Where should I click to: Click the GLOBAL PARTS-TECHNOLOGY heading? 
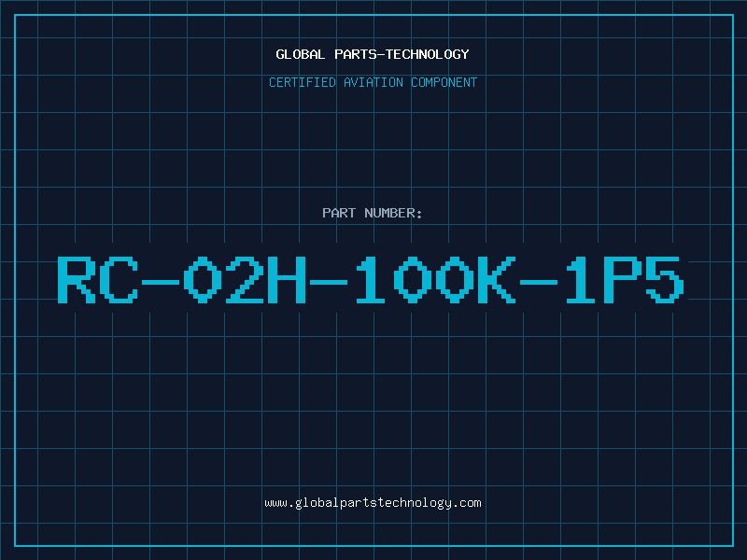tap(373, 54)
